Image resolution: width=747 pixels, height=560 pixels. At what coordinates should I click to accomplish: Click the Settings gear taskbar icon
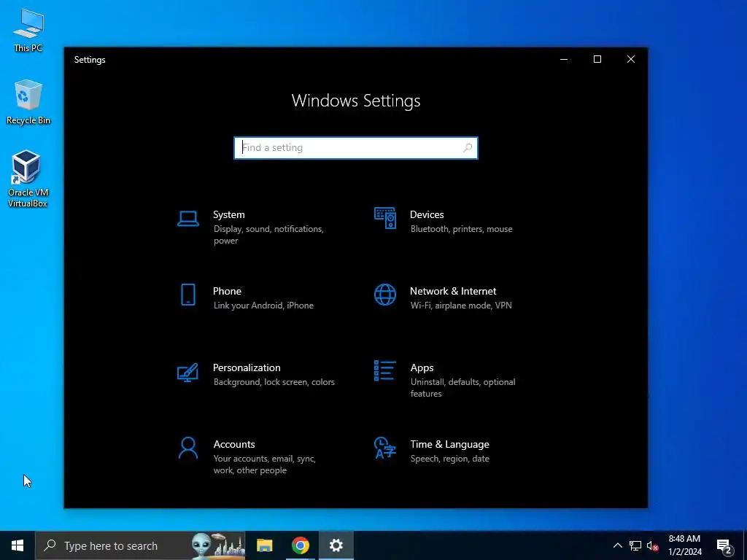[x=336, y=545]
